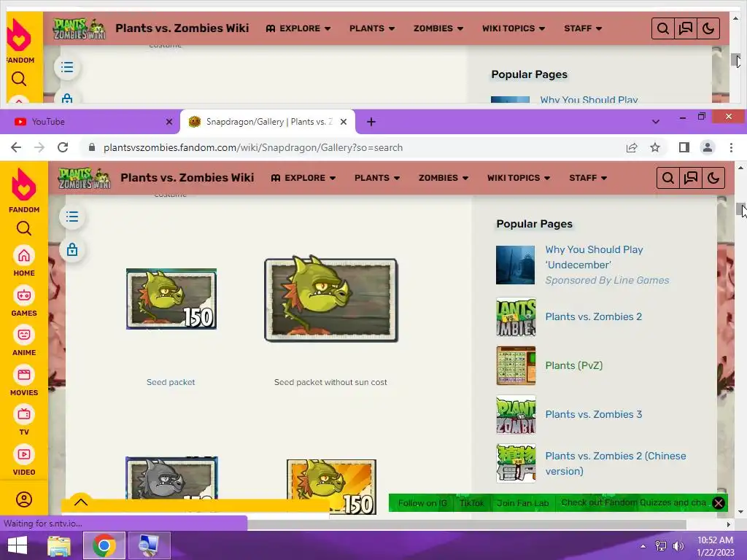Open File Explorer from taskbar
Image resolution: width=747 pixels, height=560 pixels.
(59, 545)
